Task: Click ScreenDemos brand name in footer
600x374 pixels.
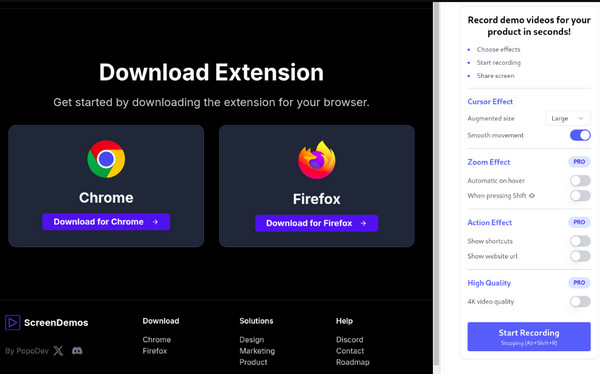Action: click(x=56, y=323)
